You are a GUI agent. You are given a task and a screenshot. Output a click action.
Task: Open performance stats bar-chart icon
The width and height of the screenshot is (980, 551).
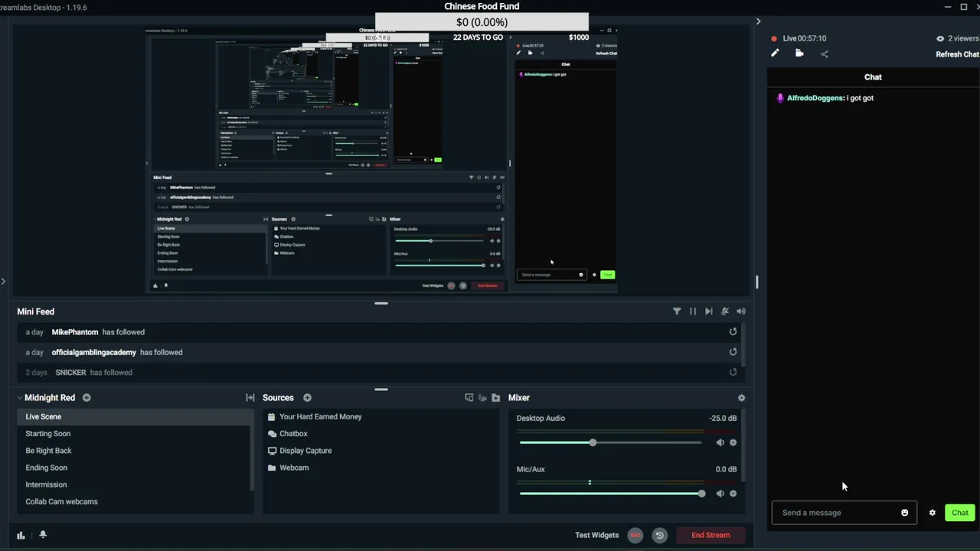(21, 535)
